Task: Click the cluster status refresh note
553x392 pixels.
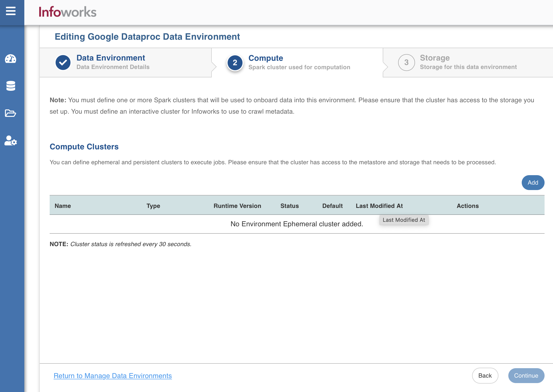Action: coord(121,244)
